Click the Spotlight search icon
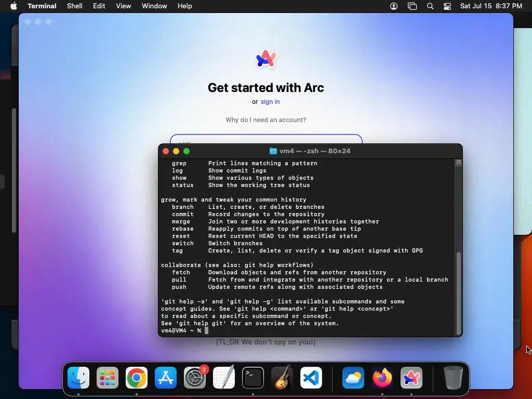 pyautogui.click(x=430, y=6)
